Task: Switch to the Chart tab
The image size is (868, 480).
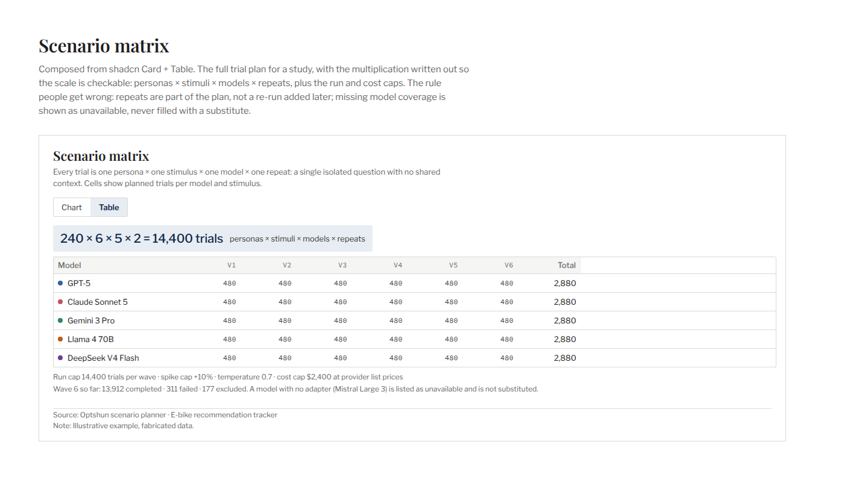Action: pyautogui.click(x=72, y=207)
